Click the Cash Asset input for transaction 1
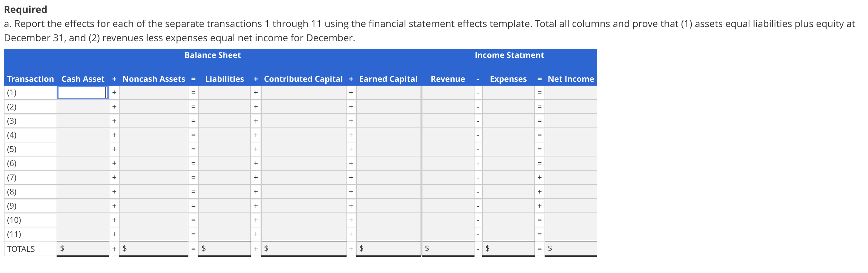 [x=83, y=92]
